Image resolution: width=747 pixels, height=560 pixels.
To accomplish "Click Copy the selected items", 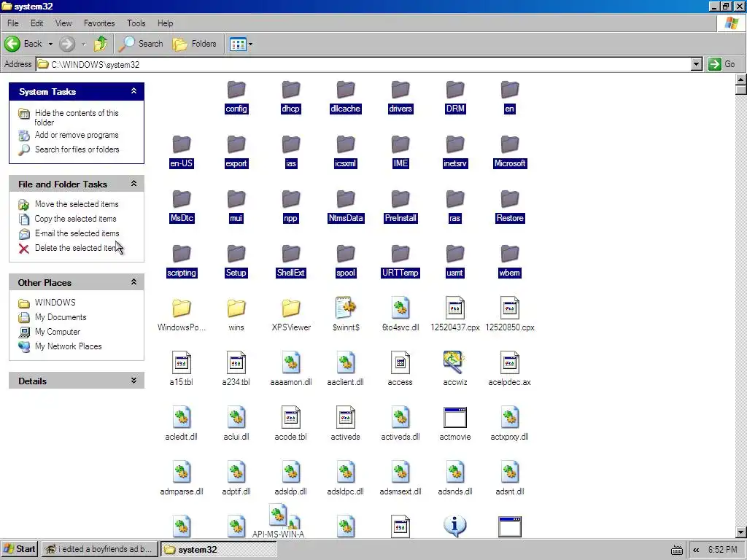I will coord(75,219).
